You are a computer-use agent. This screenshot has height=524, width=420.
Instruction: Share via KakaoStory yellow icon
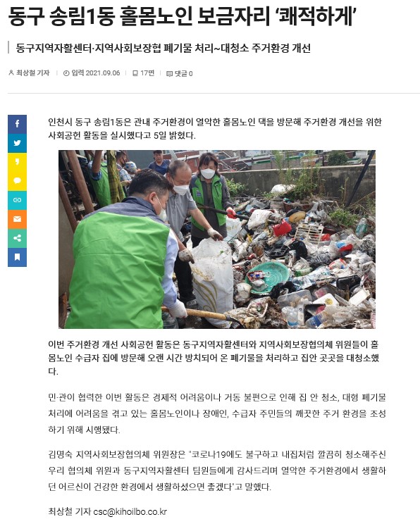click(x=17, y=162)
